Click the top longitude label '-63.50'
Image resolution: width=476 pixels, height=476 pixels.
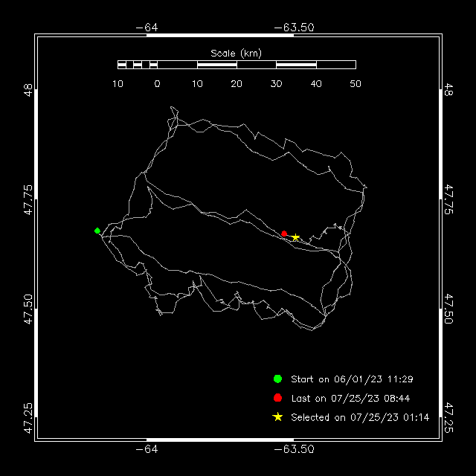294,28
